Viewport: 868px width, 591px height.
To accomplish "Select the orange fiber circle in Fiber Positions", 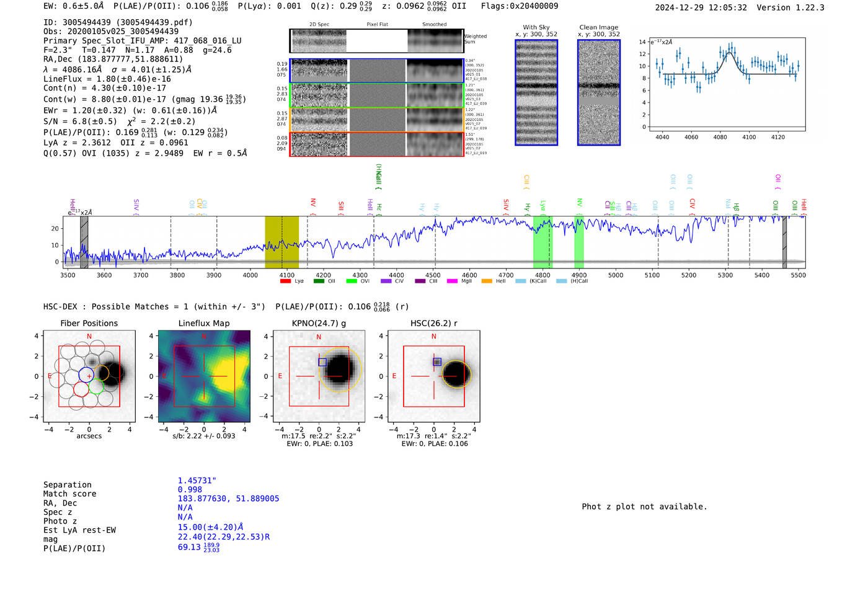I will (x=102, y=373).
